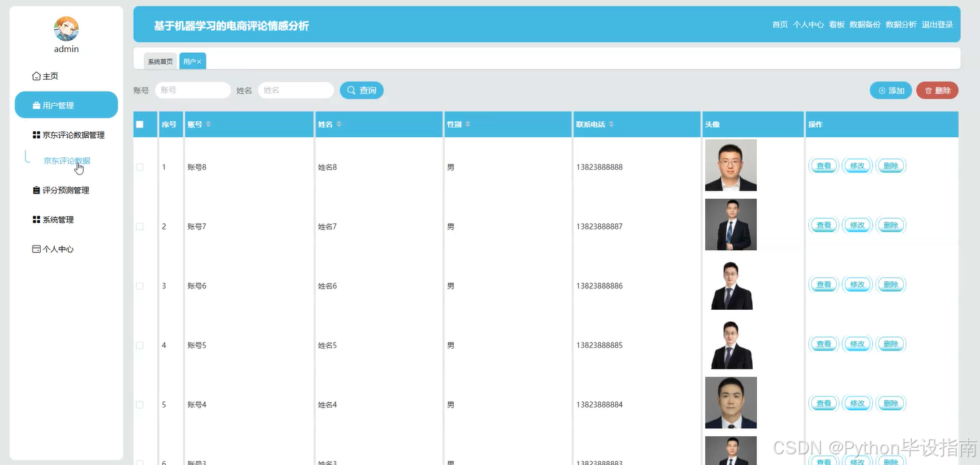
Task: Open 个人中心 via its sidebar icon
Action: 35,249
